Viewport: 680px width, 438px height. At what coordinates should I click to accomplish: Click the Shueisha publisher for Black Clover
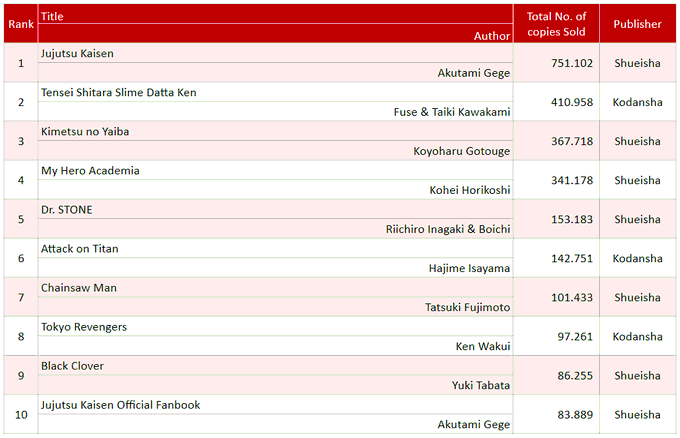pyautogui.click(x=638, y=376)
